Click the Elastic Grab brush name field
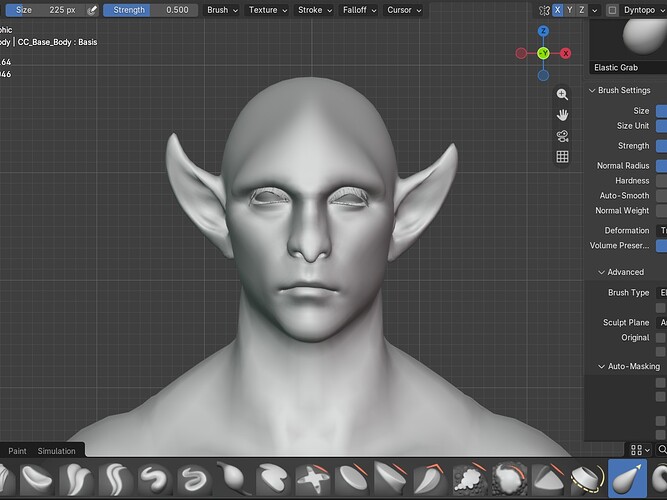This screenshot has width=667, height=500. 628,67
